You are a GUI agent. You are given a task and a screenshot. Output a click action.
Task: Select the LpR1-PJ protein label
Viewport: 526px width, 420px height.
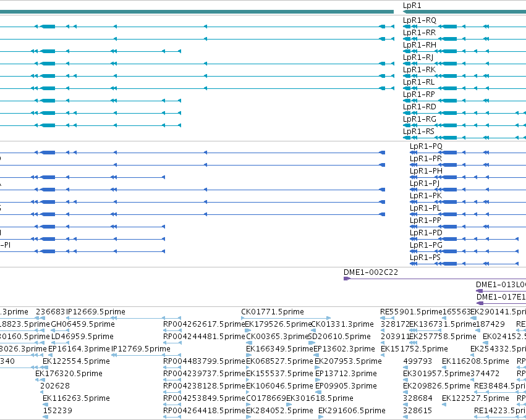425,183
